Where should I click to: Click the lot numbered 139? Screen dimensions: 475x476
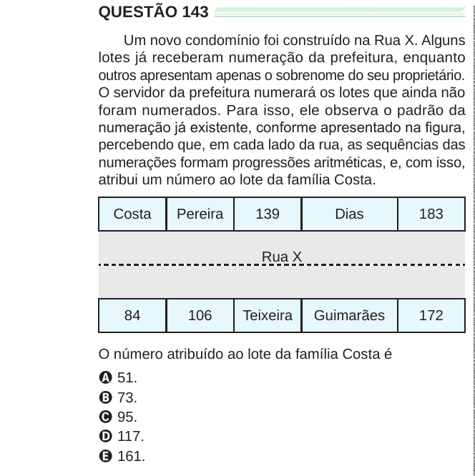(268, 214)
